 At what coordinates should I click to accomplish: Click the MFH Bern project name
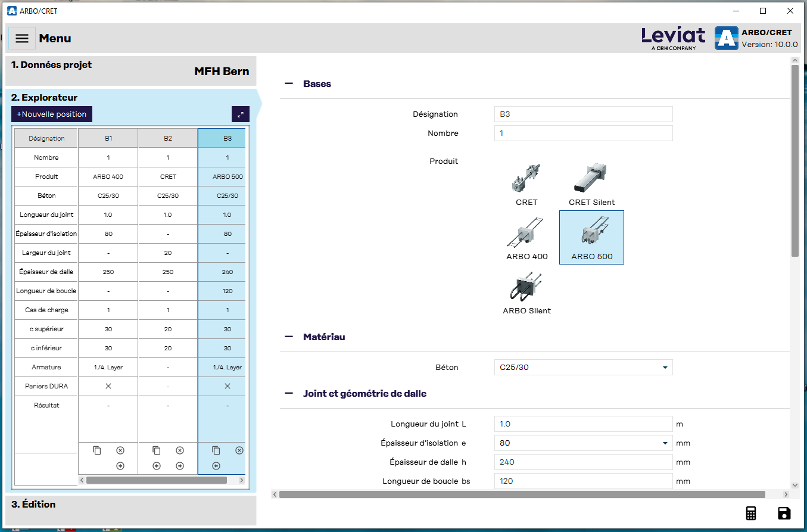point(222,71)
